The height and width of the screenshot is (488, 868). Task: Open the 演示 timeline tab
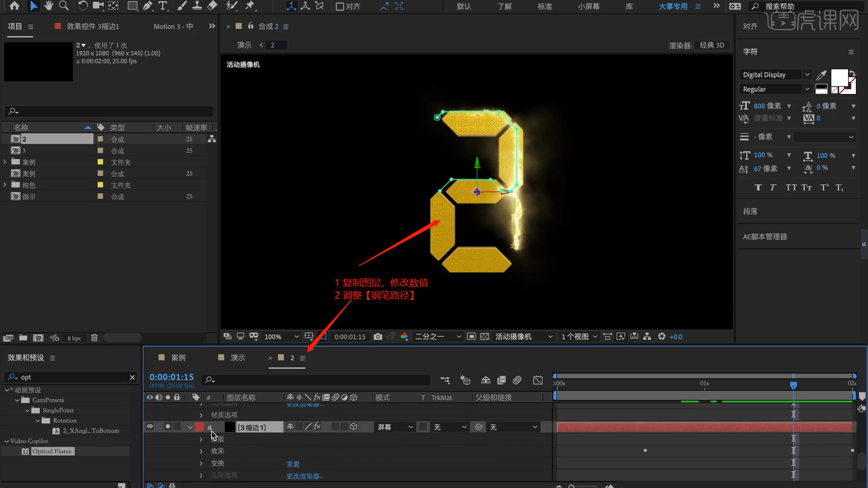tap(238, 357)
